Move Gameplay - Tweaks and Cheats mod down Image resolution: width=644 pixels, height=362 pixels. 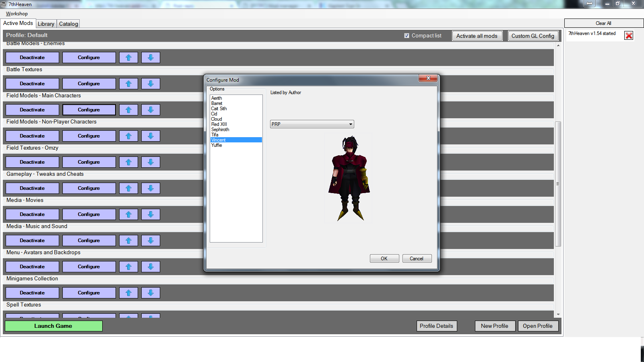pos(151,188)
